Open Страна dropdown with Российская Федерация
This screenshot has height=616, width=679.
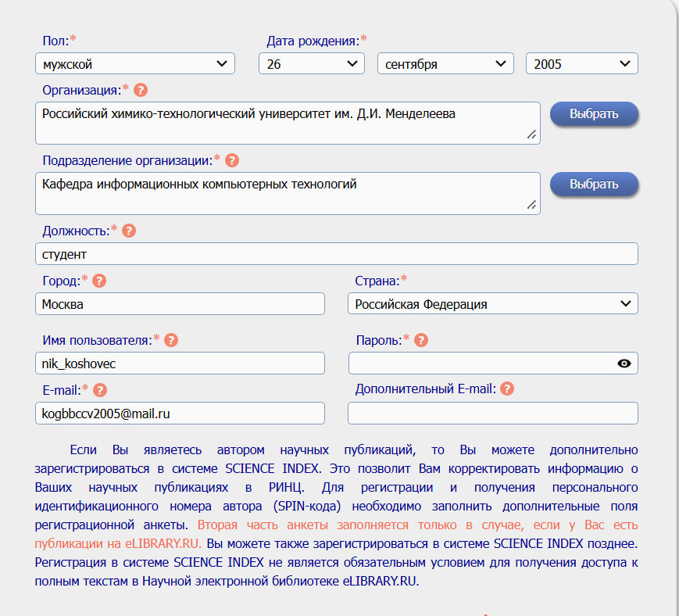pyautogui.click(x=492, y=303)
